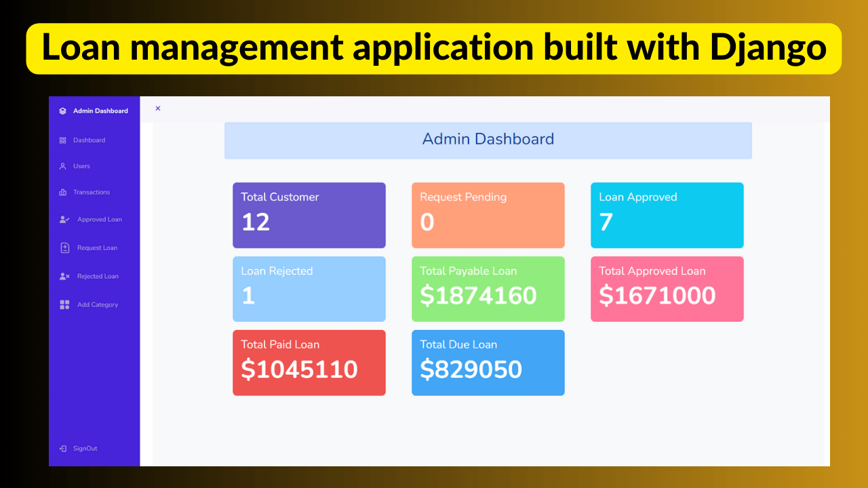Select the red Total Paid Loan card

click(x=309, y=363)
